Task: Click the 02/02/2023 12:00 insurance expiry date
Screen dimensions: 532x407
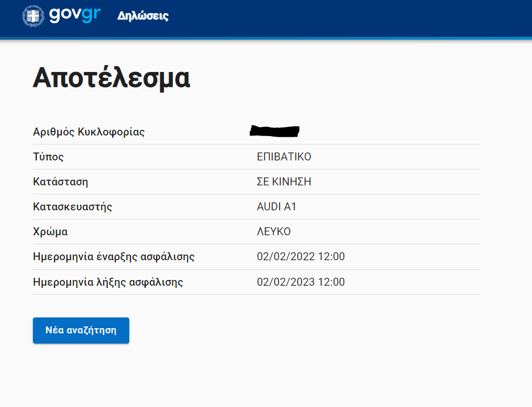Action: pyautogui.click(x=301, y=282)
